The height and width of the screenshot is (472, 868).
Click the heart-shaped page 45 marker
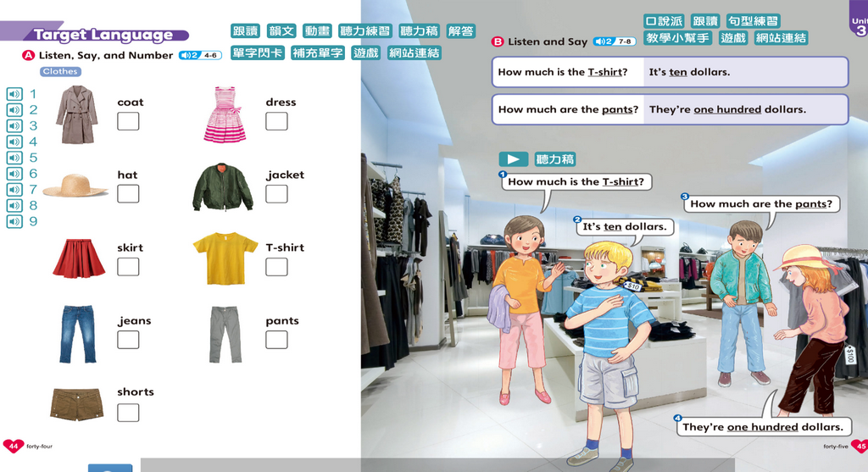859,446
